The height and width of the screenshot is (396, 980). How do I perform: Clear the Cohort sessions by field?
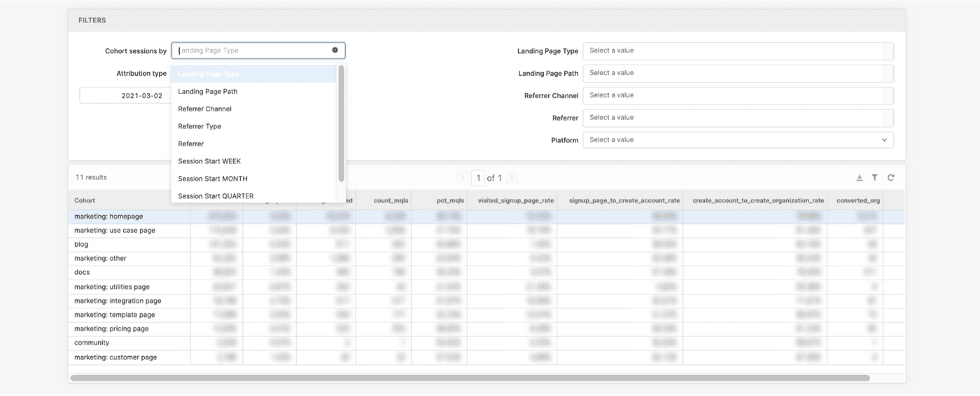(335, 50)
